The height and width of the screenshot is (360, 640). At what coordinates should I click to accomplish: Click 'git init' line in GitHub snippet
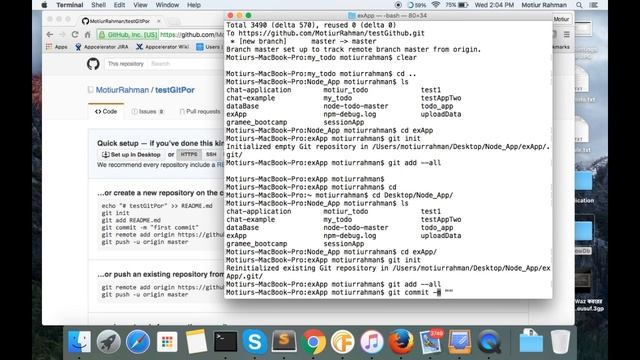coord(116,213)
